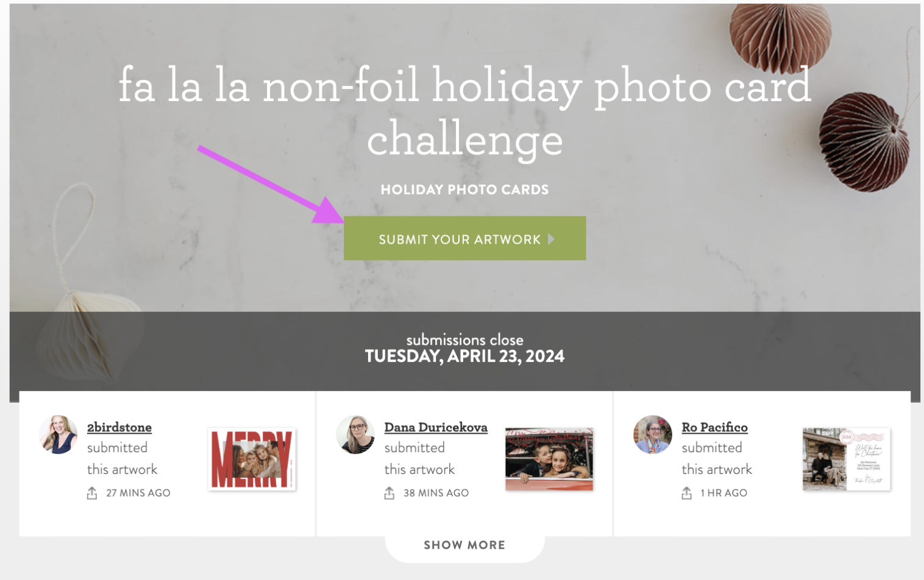Expand the list with Show More
This screenshot has width=924, height=580.
click(464, 545)
